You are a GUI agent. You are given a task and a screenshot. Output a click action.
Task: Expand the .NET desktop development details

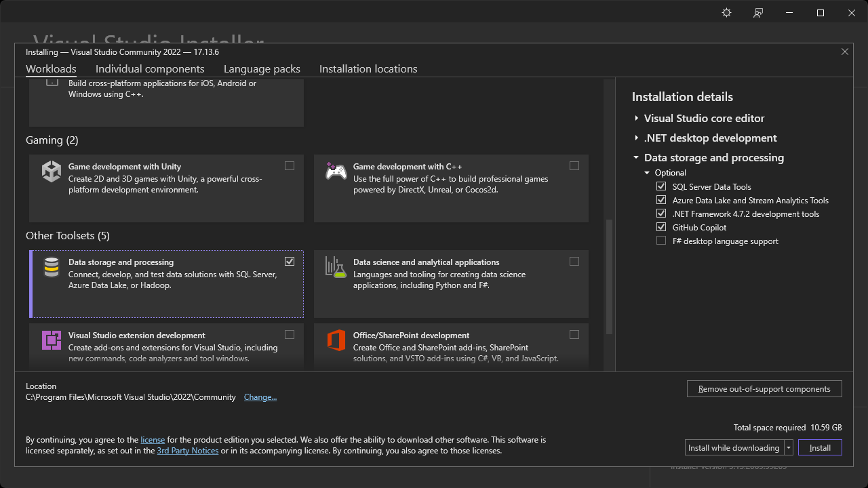pos(635,138)
